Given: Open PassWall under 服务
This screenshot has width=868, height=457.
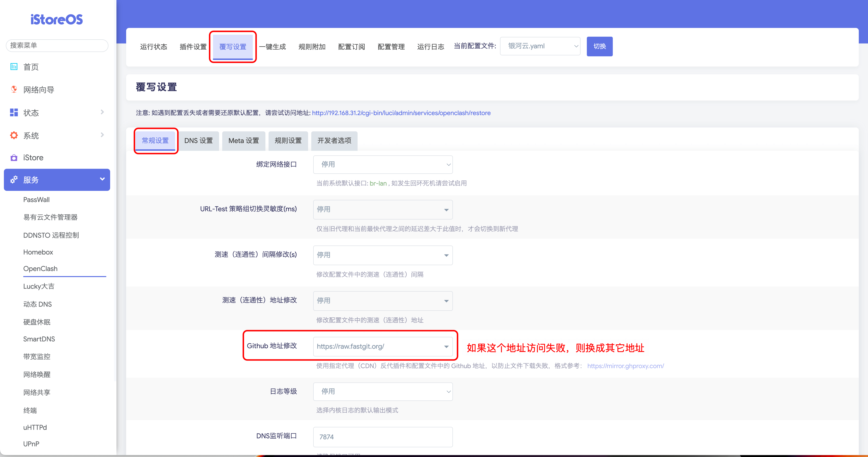Looking at the screenshot, I should tap(36, 200).
